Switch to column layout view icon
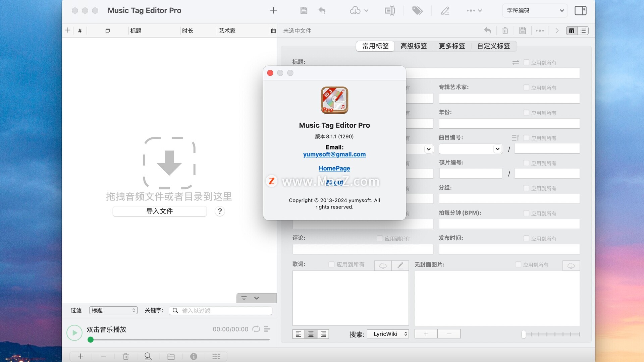 click(x=572, y=31)
